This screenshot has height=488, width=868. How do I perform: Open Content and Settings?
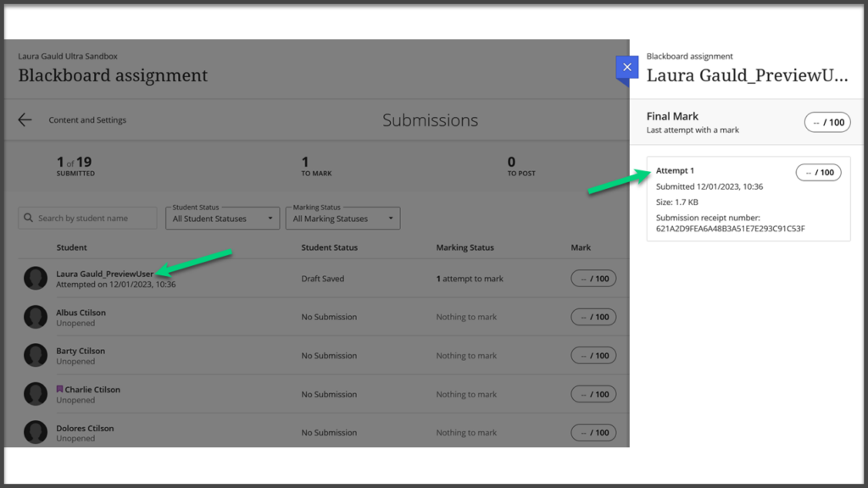[x=87, y=120]
